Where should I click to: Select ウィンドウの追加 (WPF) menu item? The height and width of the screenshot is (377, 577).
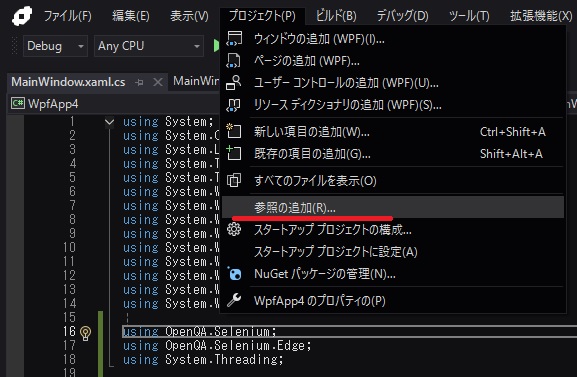pos(393,39)
